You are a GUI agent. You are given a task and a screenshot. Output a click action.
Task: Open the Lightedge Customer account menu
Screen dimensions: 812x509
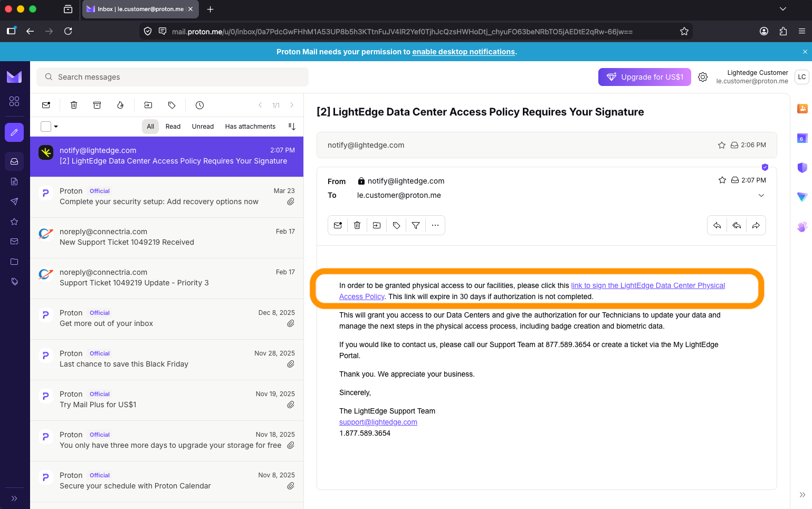(x=762, y=77)
